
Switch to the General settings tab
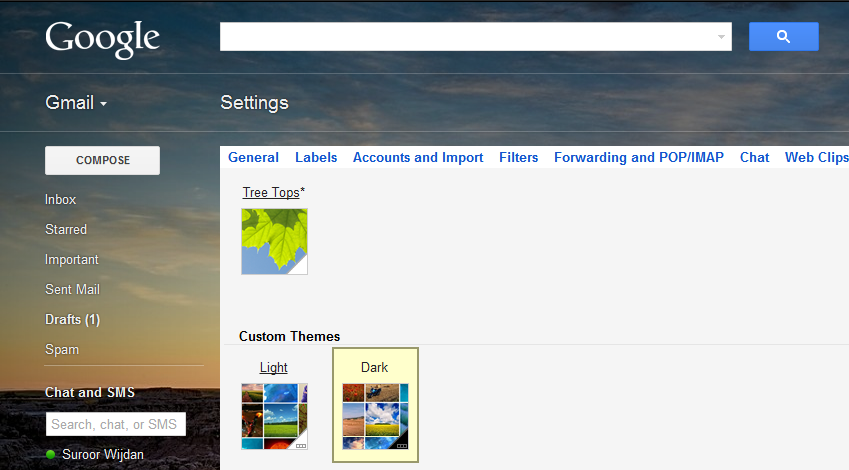pos(253,158)
